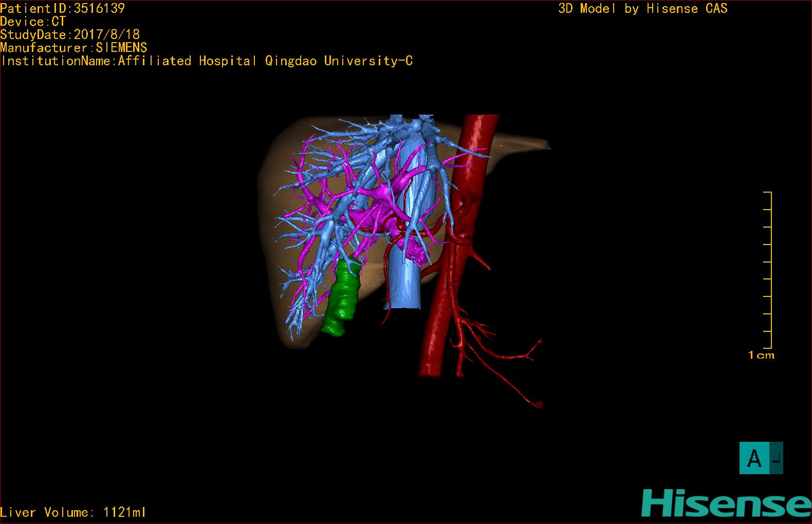Screen dimensions: 812x524
Task: Click the StudyDate:2017/8/18 text
Action: 70,34
